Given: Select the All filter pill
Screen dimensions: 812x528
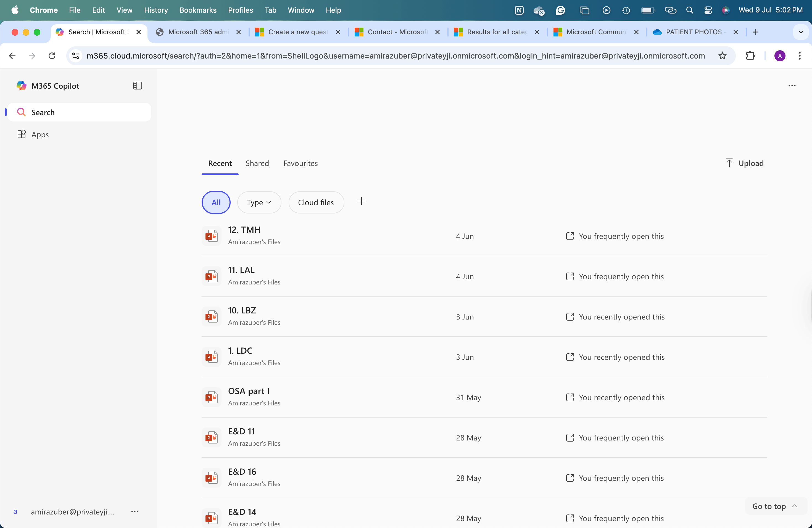Looking at the screenshot, I should 216,202.
